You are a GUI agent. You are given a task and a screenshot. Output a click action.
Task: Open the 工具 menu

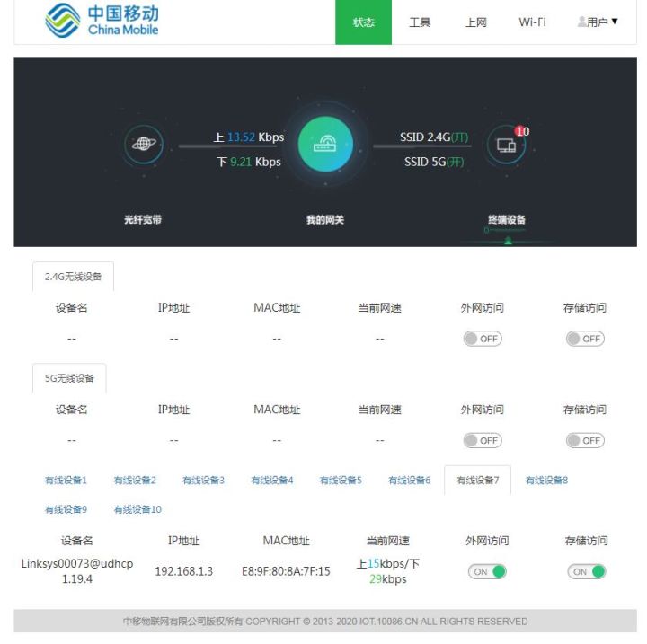pos(420,22)
